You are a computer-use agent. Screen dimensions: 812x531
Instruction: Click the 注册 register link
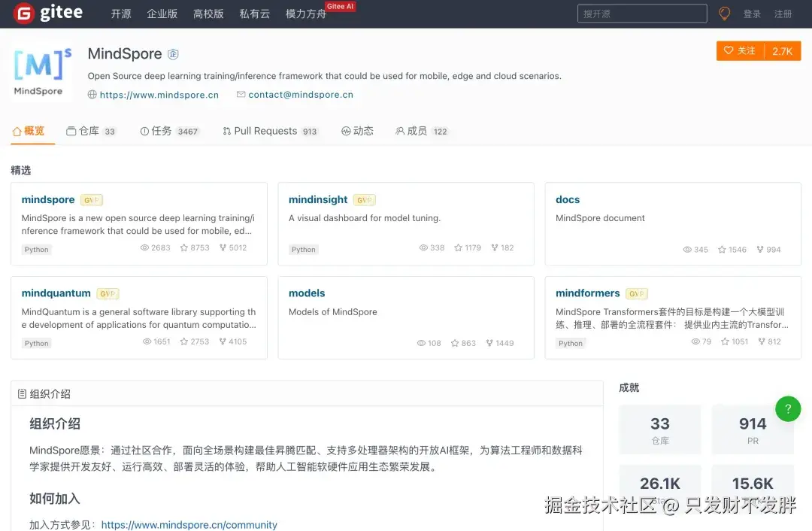pyautogui.click(x=783, y=13)
